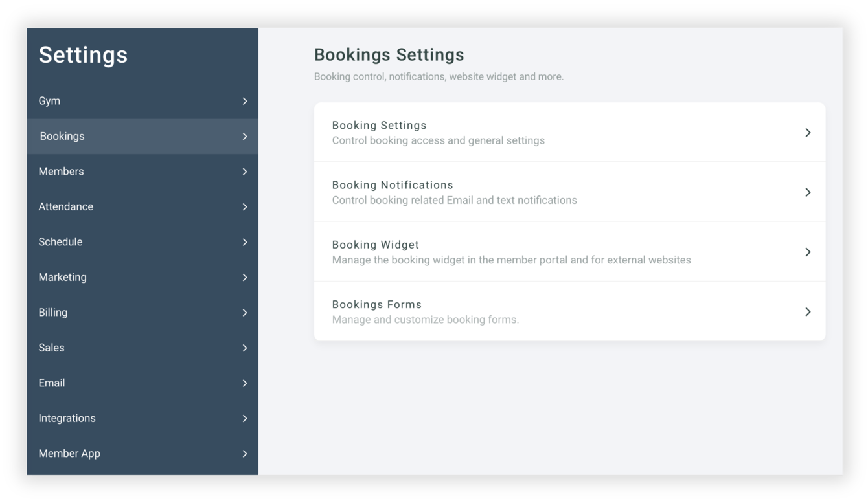868x501 pixels.
Task: Click 'Control booking access and general settings' text
Action: click(439, 140)
